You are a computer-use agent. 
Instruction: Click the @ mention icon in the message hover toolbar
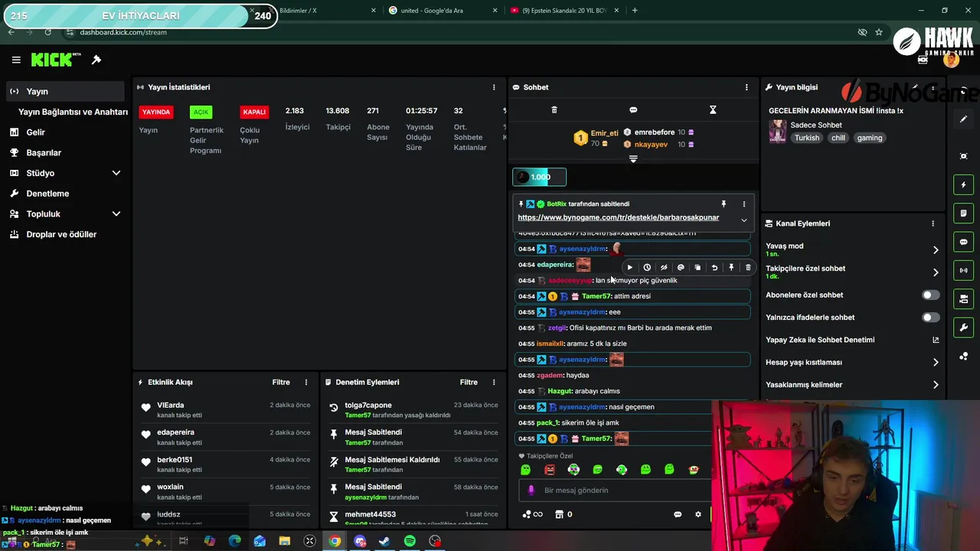pyautogui.click(x=681, y=268)
